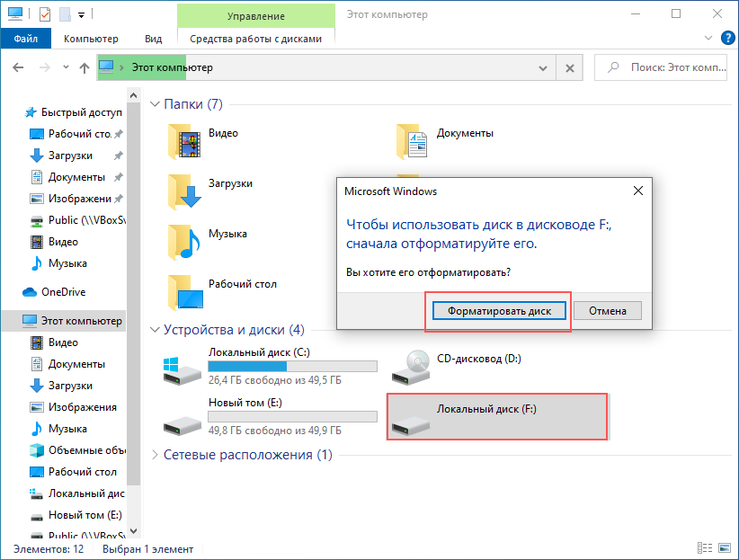The image size is (739, 560).
Task: Open Новый том (E:) drive icon
Action: [x=183, y=417]
